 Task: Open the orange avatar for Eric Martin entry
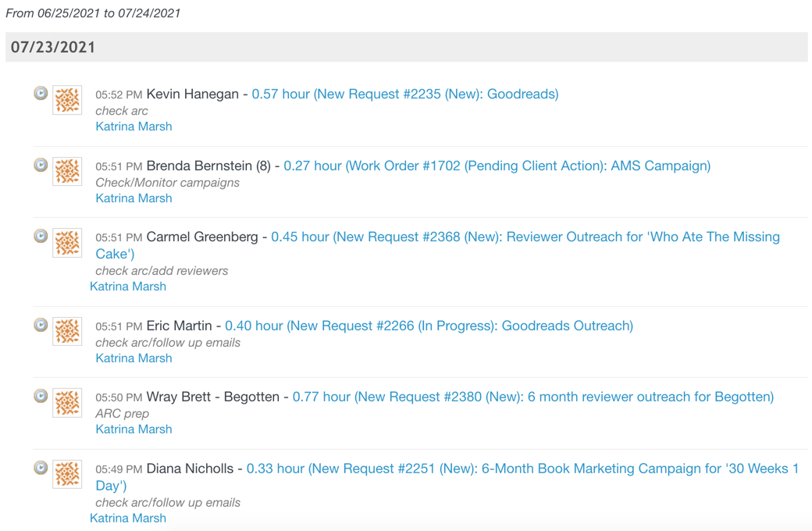coord(67,332)
